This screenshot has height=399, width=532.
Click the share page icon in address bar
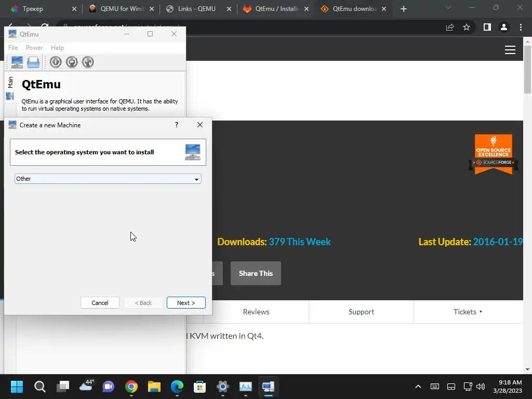coord(450,27)
